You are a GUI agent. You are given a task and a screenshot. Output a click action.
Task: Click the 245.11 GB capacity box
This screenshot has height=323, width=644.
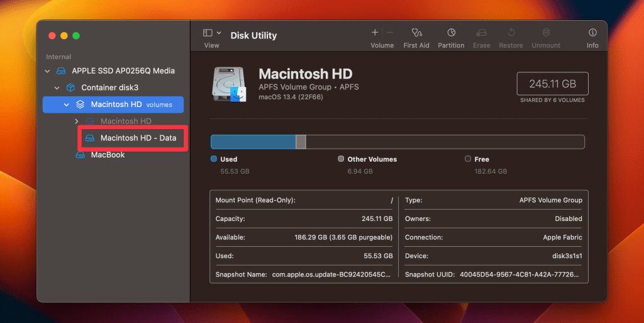pyautogui.click(x=552, y=83)
